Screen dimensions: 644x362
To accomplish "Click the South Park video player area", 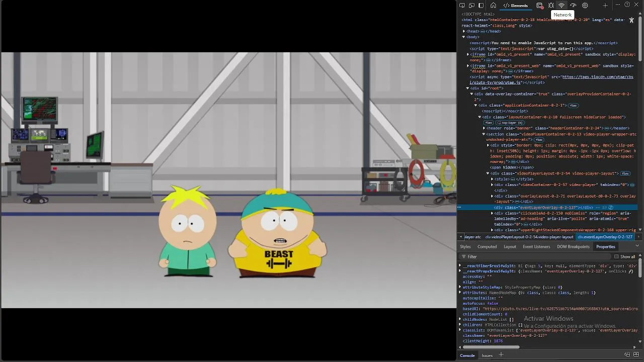I will click(x=228, y=180).
